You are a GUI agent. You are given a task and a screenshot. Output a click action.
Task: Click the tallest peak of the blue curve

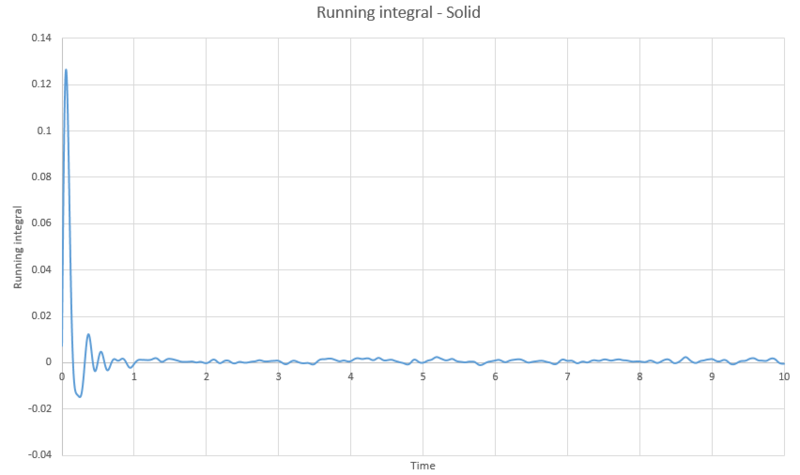(66, 70)
